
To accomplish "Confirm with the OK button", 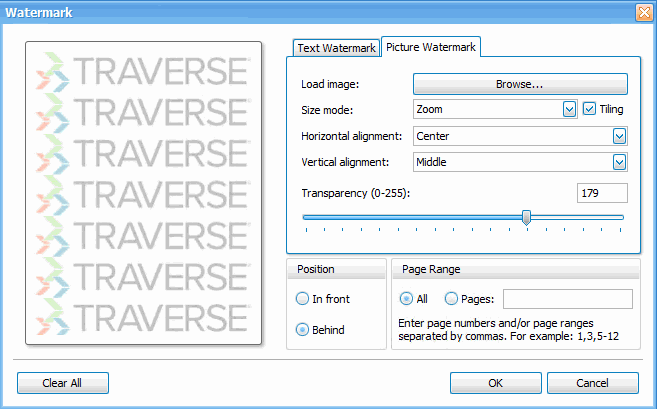I will [495, 383].
